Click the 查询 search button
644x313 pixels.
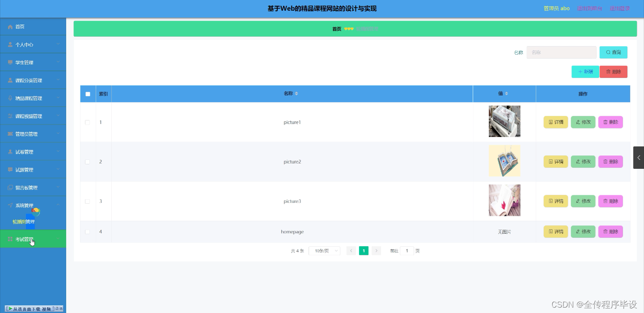(613, 52)
